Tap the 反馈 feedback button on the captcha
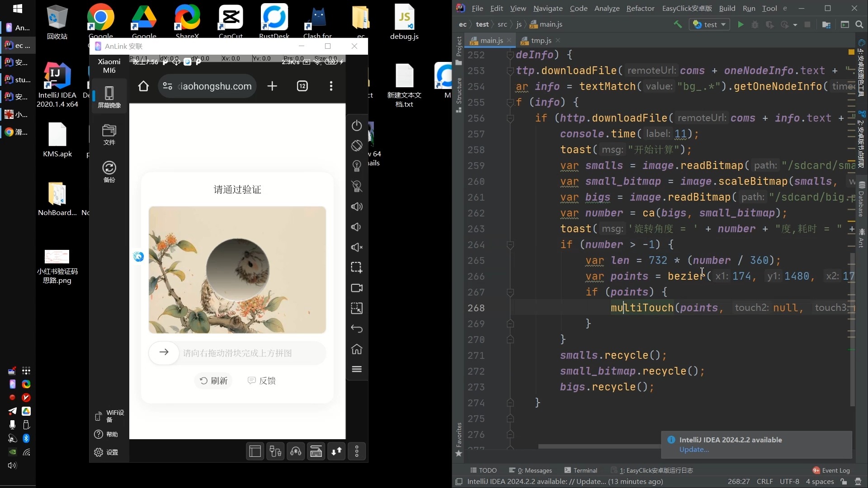The height and width of the screenshot is (488, 868). tap(262, 381)
